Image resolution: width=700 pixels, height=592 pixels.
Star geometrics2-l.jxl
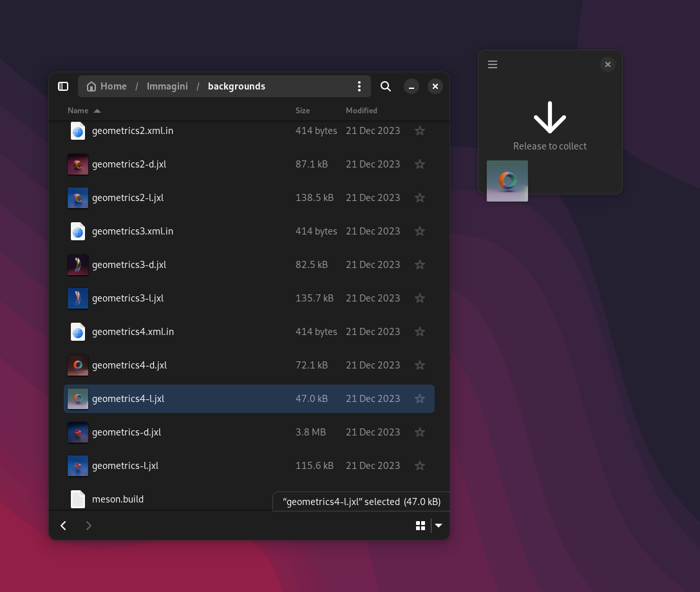coord(420,198)
